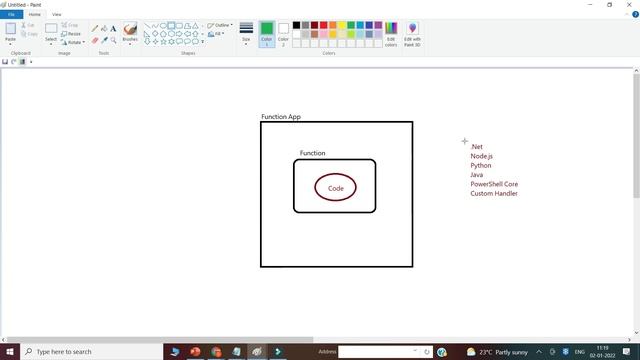The width and height of the screenshot is (640, 360).
Task: Select the Fill with color bucket tool
Action: 104,29
